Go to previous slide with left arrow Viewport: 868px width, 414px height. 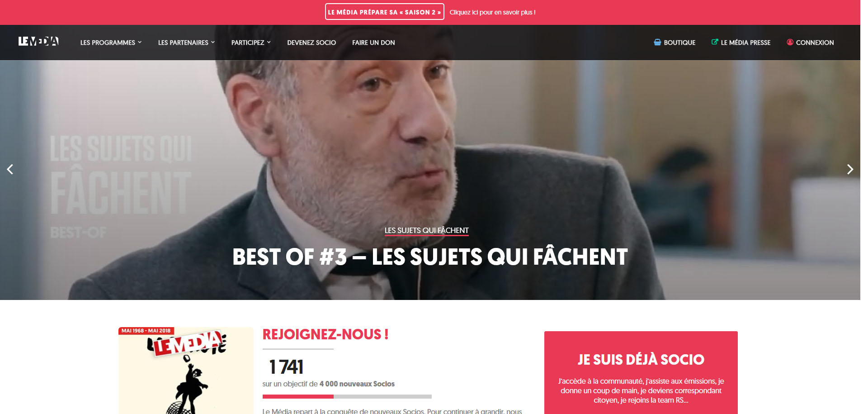pyautogui.click(x=10, y=169)
